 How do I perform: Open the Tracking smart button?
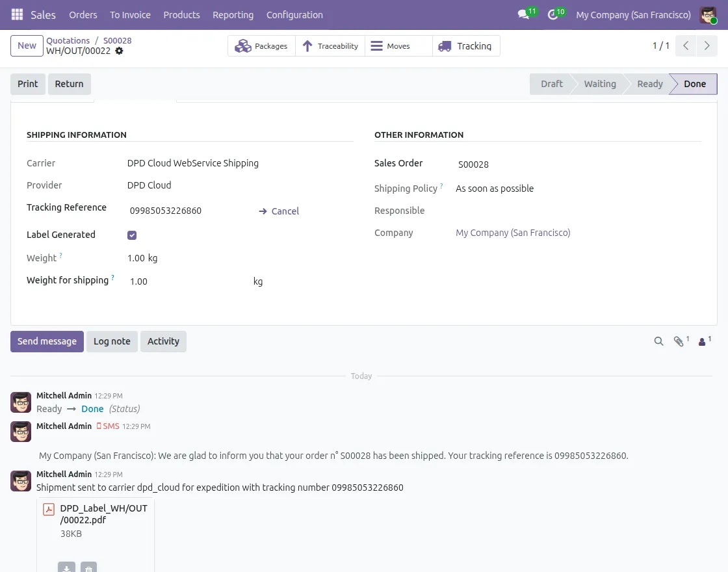click(x=465, y=45)
